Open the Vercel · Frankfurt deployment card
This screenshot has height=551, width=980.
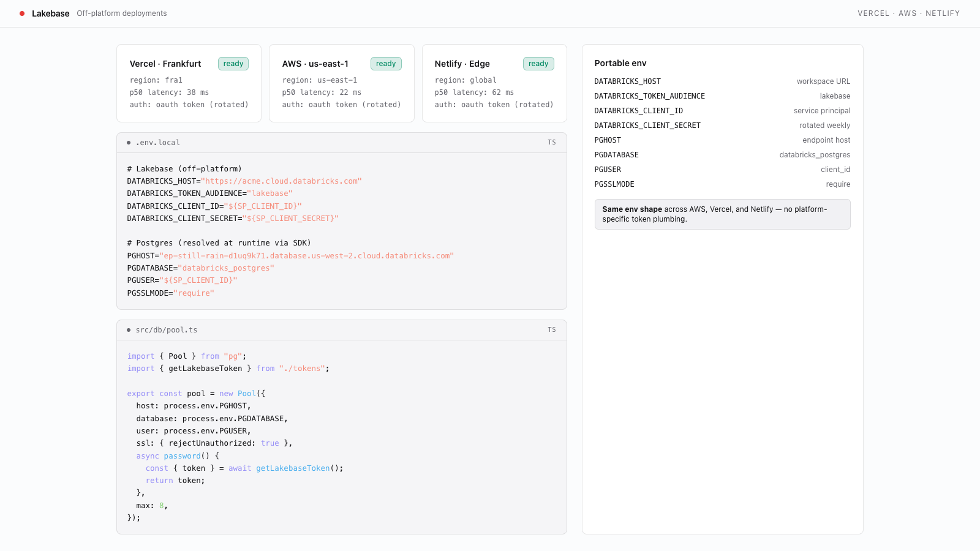click(189, 83)
